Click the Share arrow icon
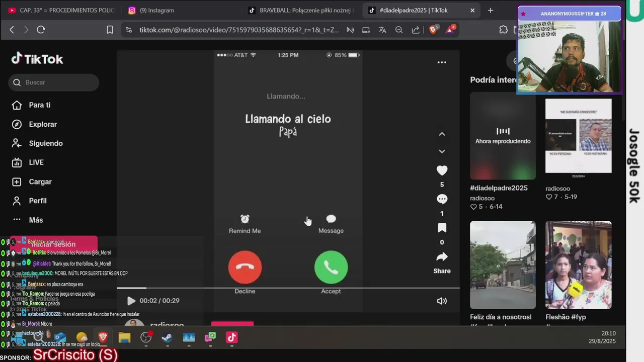The image size is (644, 362). tap(442, 257)
